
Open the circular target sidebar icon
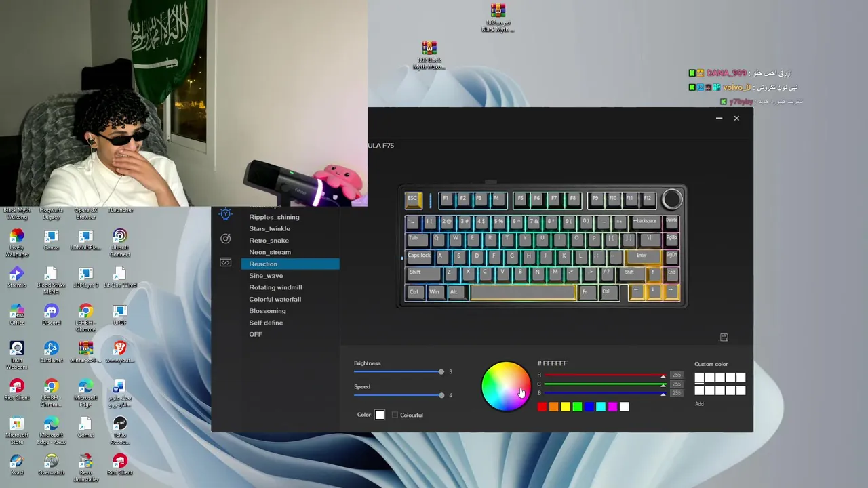[225, 239]
